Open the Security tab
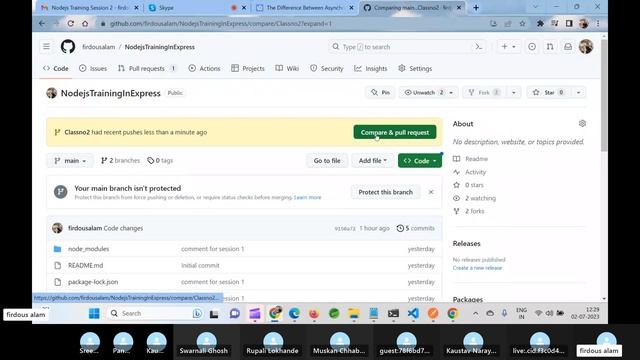 coord(327,69)
